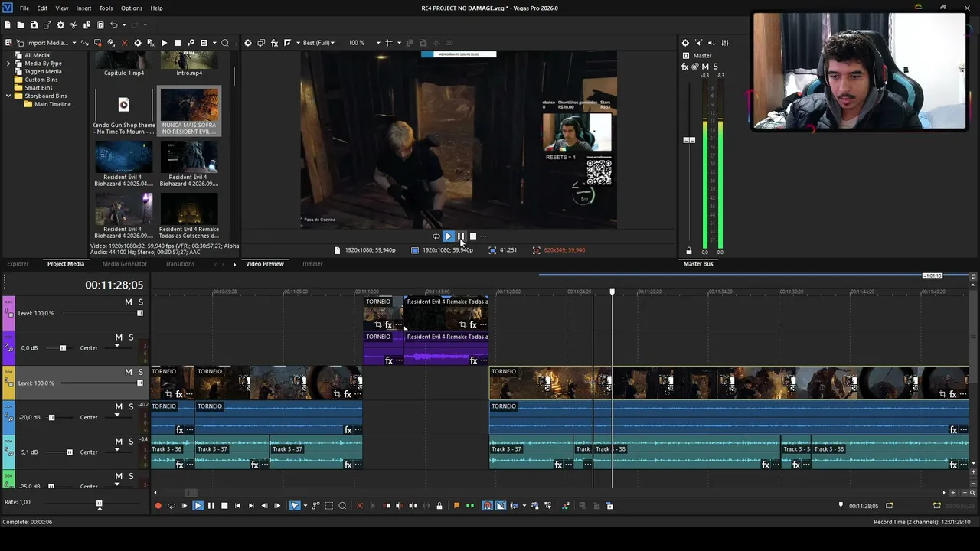Mute the top video track
980x551 pixels.
pyautogui.click(x=128, y=302)
